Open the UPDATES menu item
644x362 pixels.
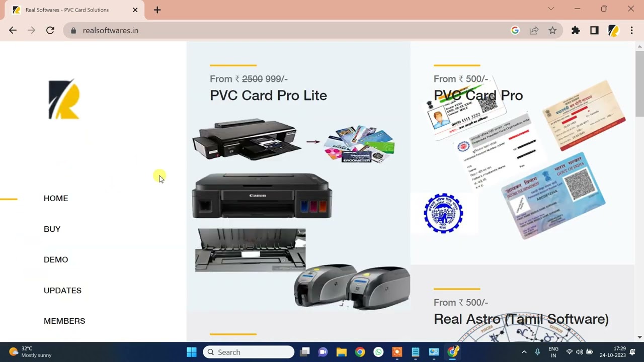pos(62,290)
